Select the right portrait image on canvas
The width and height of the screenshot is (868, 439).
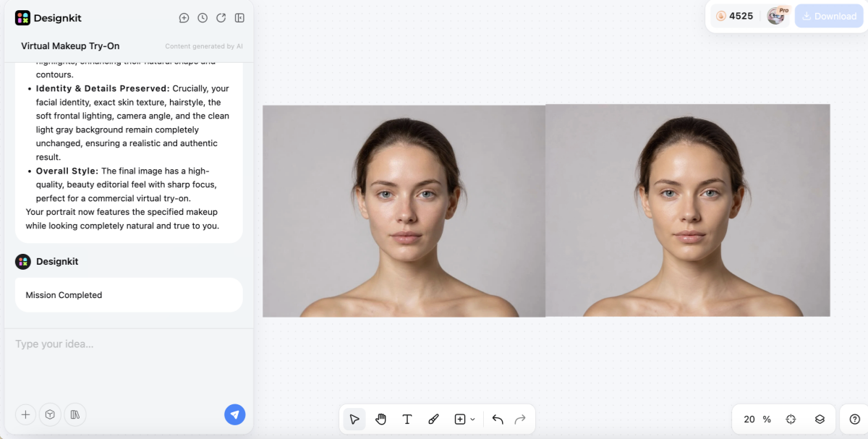click(688, 210)
